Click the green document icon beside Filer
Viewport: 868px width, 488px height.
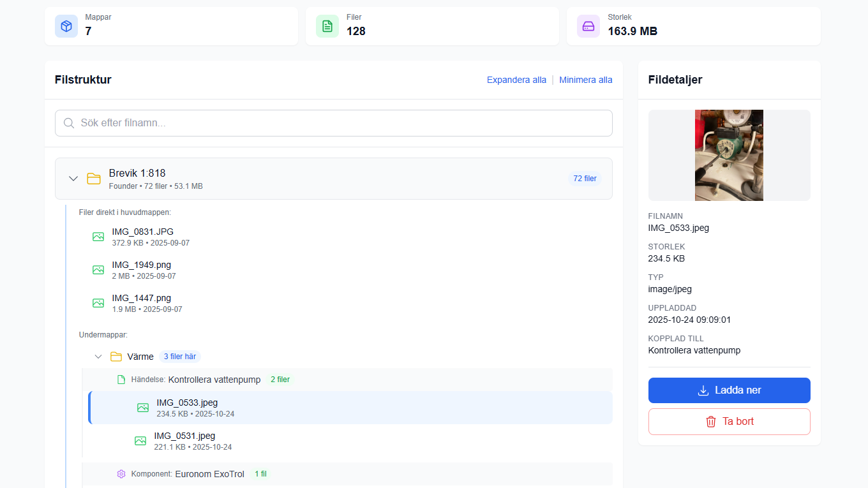(327, 26)
